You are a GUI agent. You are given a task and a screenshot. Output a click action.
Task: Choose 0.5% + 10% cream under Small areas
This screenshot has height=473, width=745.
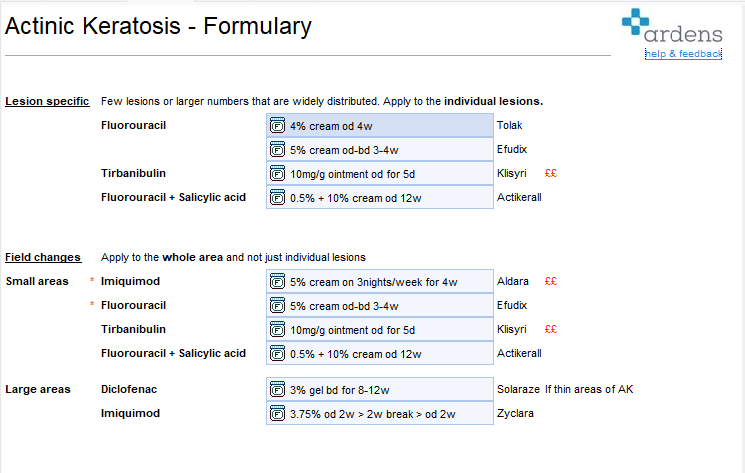pyautogui.click(x=380, y=354)
